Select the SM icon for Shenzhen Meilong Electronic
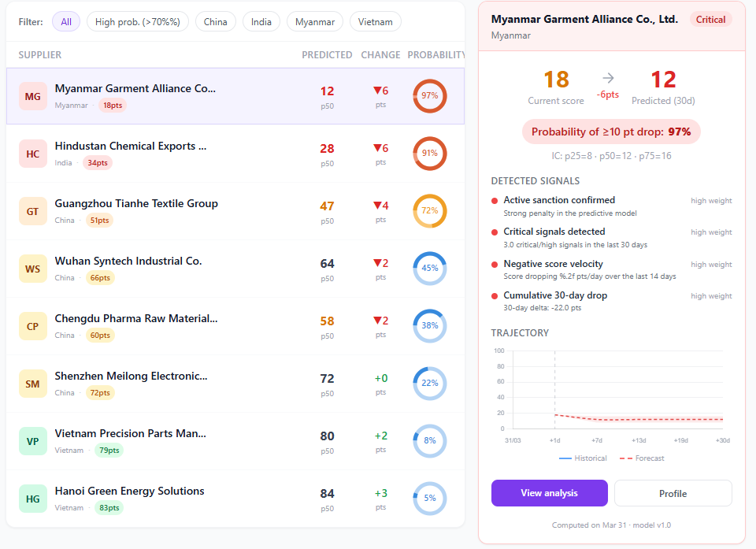The image size is (756, 549). click(x=31, y=384)
